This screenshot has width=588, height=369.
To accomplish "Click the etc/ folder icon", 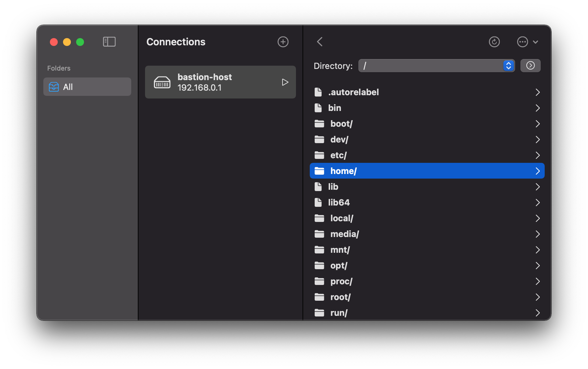I will [319, 155].
